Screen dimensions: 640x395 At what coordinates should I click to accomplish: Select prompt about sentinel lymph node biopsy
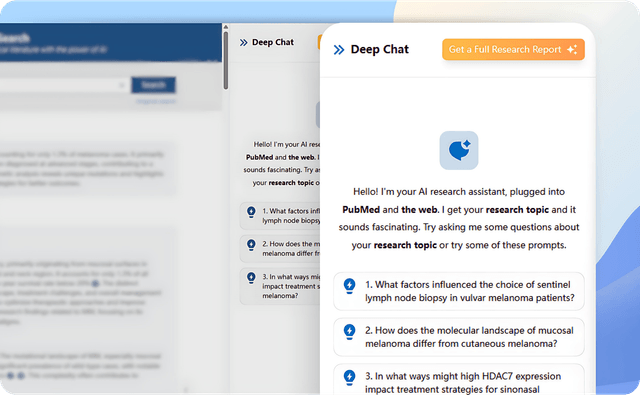pos(459,291)
